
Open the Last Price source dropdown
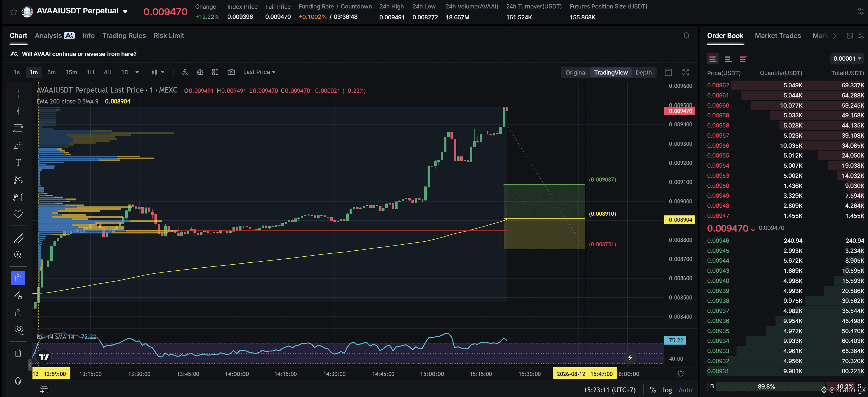pos(259,72)
